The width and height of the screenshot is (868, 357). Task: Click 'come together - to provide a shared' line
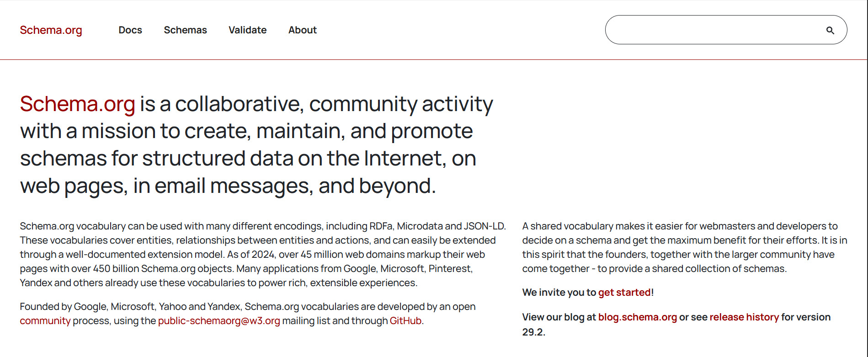coord(655,269)
